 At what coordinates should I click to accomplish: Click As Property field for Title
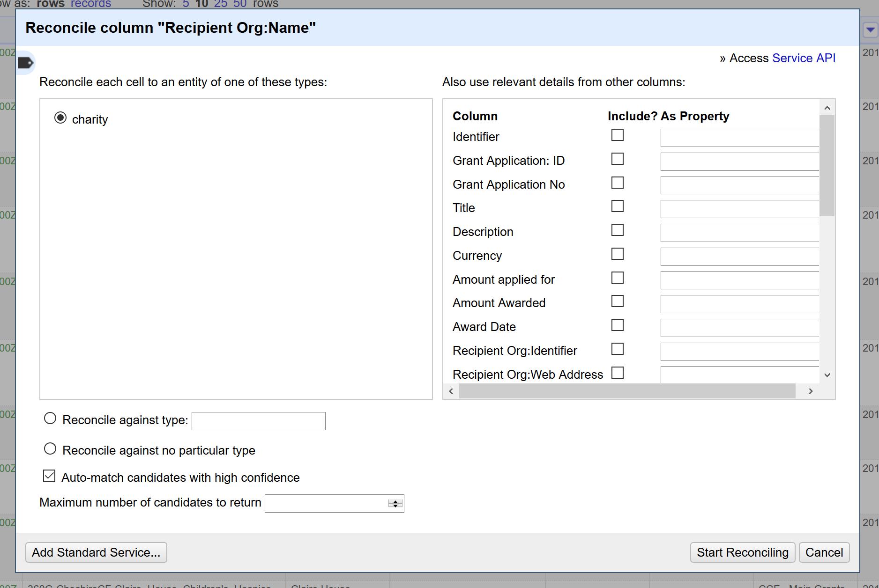point(740,209)
